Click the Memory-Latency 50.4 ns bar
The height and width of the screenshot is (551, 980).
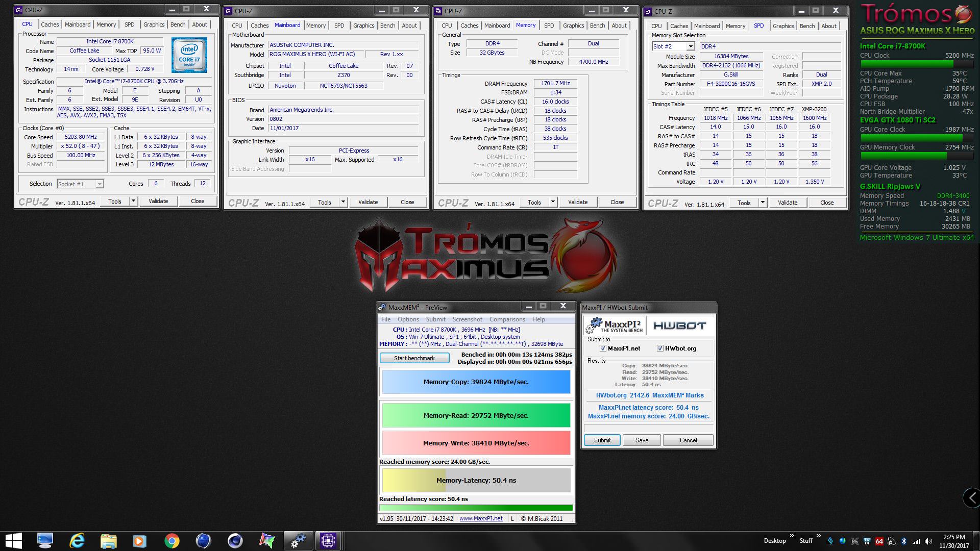pos(476,480)
